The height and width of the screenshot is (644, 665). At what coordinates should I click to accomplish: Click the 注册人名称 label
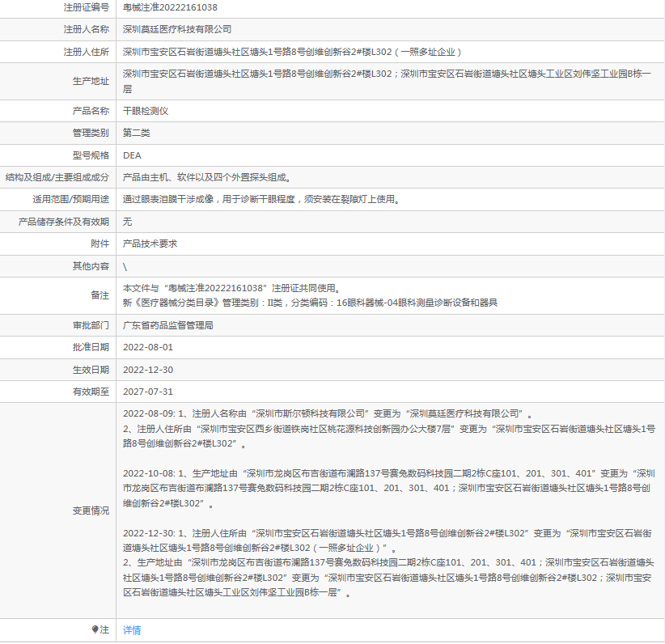click(86, 29)
